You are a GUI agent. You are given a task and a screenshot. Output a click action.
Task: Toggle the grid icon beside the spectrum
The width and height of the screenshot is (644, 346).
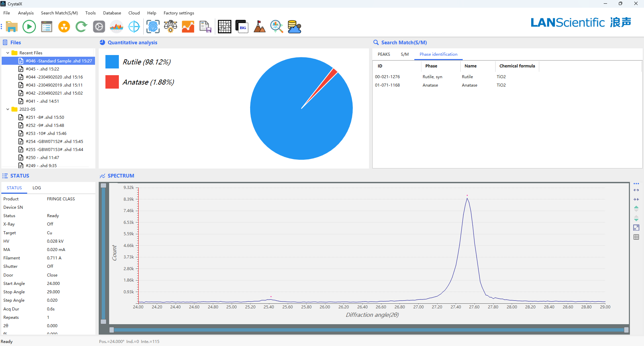pyautogui.click(x=636, y=237)
